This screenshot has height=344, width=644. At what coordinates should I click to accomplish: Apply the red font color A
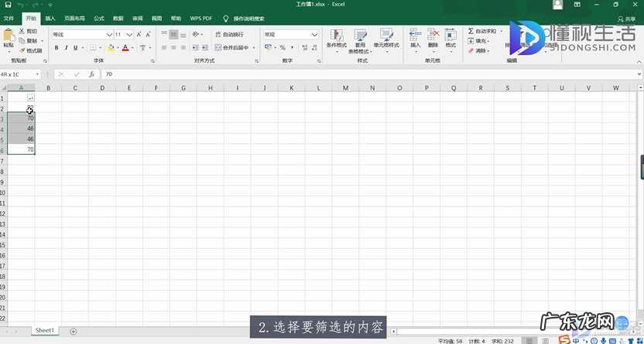click(x=125, y=48)
